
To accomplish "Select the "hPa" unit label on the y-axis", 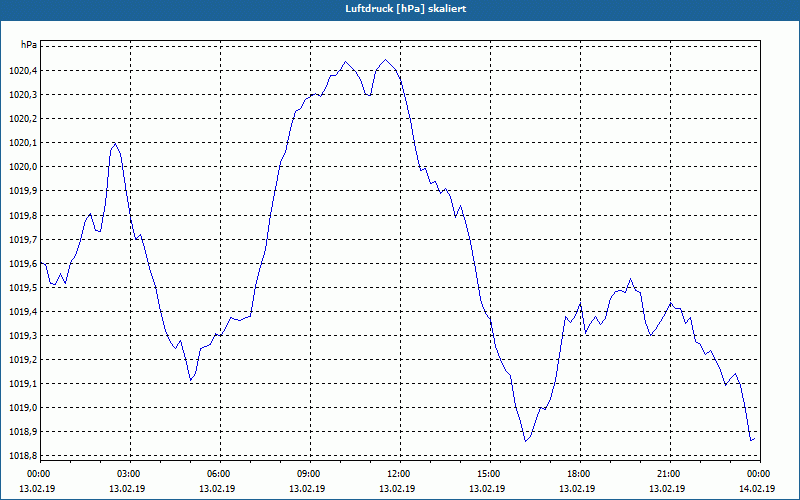I will [29, 45].
